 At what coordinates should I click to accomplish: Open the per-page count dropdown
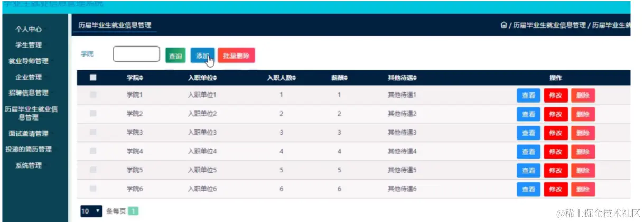91,211
